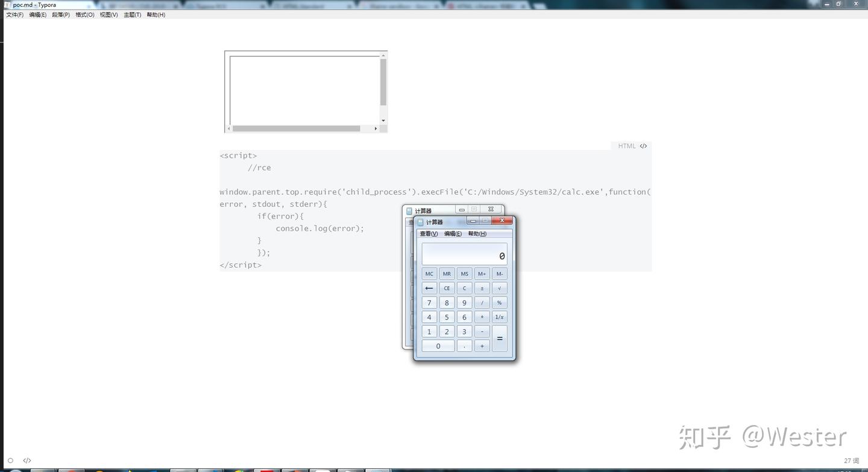Open the 格式(O) menu in Typora
868x472 pixels.
point(85,14)
